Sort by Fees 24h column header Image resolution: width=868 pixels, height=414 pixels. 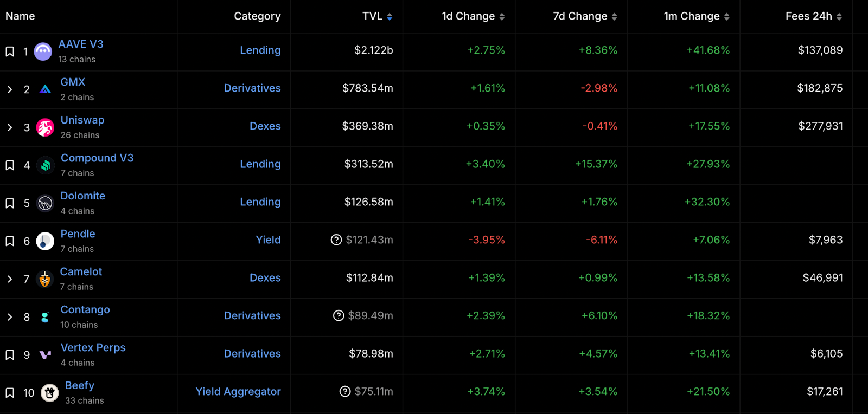click(814, 16)
